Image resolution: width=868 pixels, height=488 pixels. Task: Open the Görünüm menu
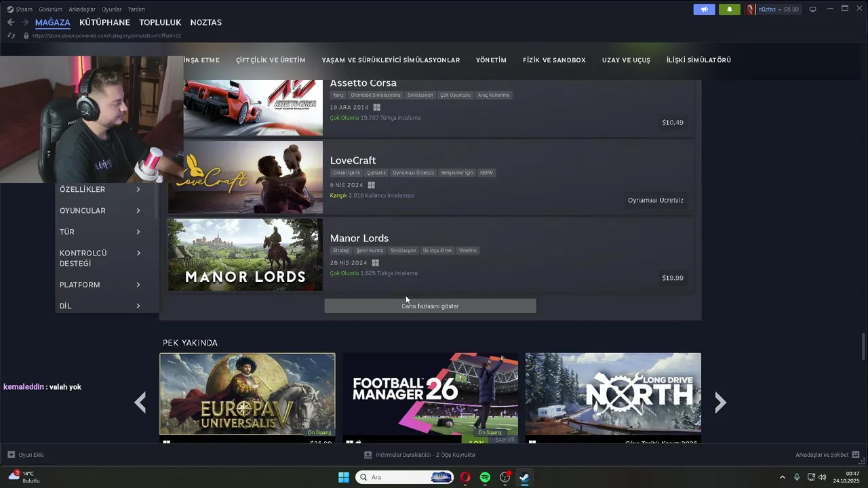click(x=51, y=9)
